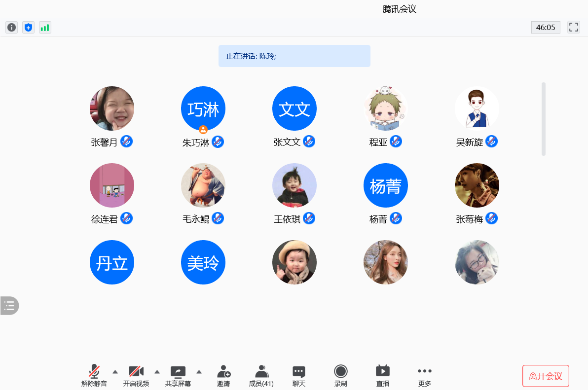Open the 更多 (more) menu
The image size is (588, 390).
tap(424, 376)
